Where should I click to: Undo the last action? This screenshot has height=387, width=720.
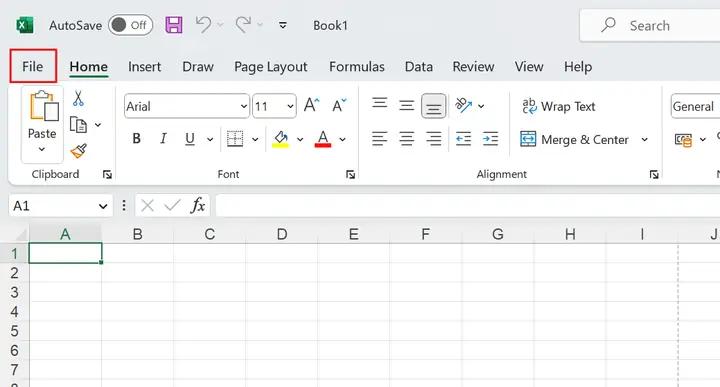203,25
